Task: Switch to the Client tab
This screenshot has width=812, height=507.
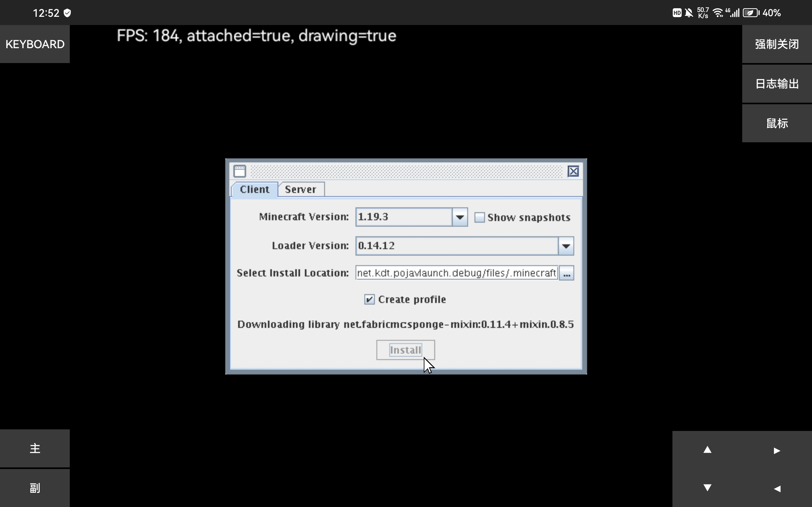Action: [254, 189]
